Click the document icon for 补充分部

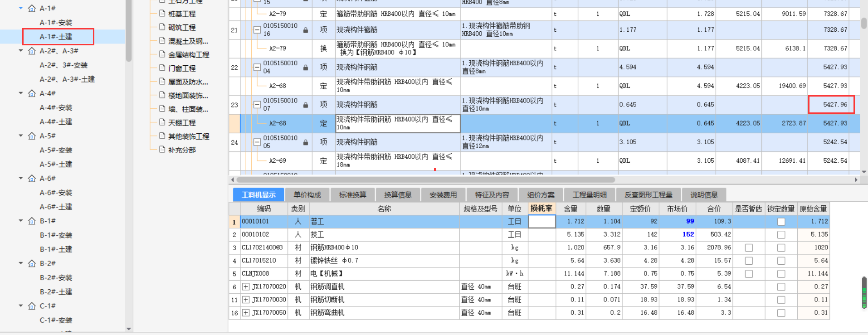[x=162, y=150]
